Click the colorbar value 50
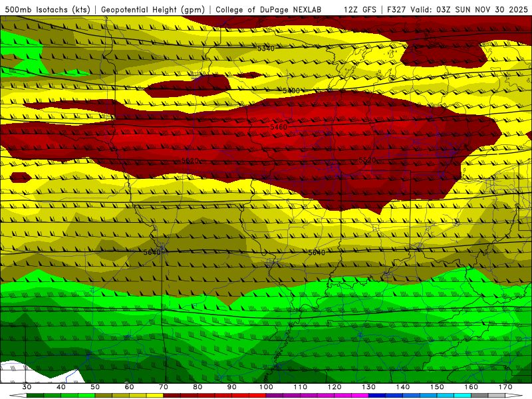The image size is (532, 399). point(95,387)
